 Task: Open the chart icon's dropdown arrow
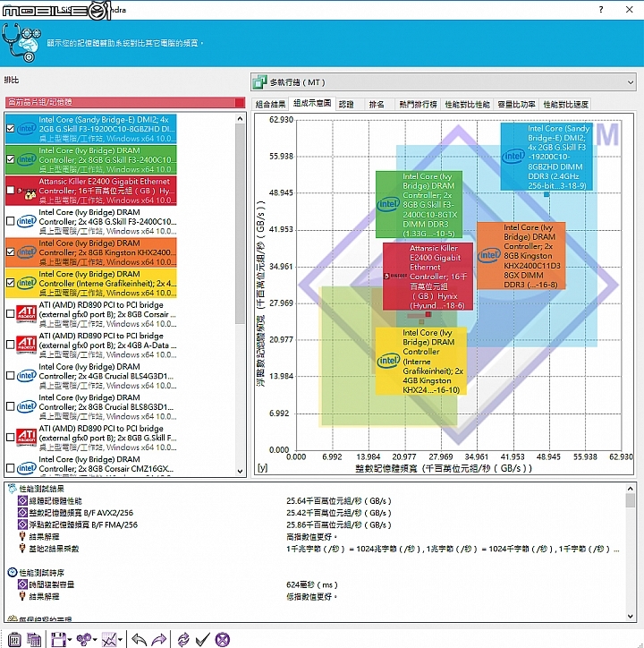coord(120,640)
